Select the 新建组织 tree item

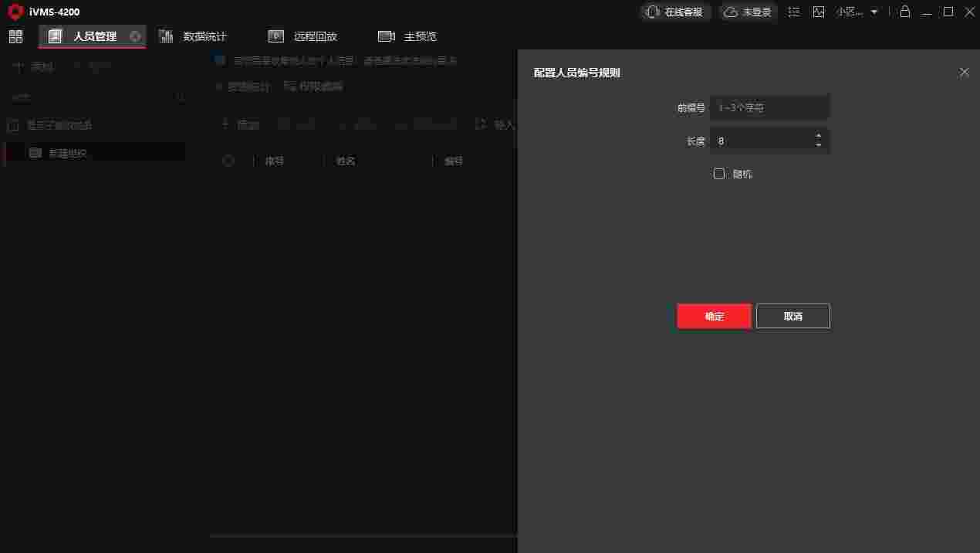94,153
